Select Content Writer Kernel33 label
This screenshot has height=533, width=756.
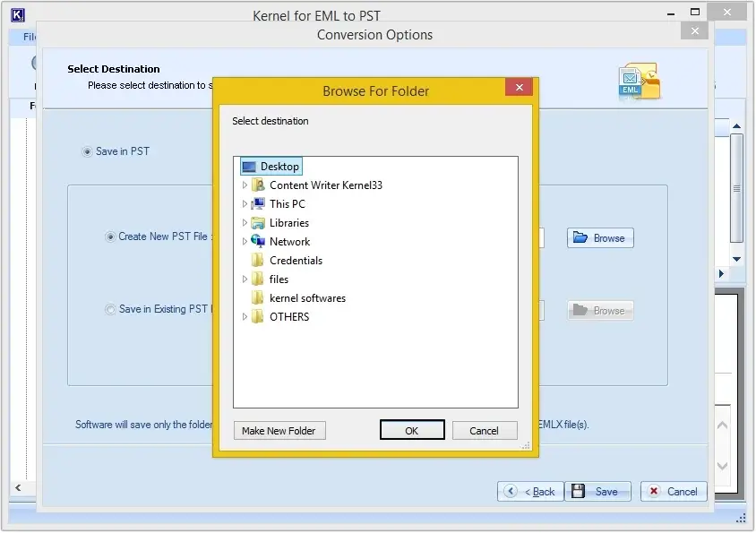[x=326, y=185]
